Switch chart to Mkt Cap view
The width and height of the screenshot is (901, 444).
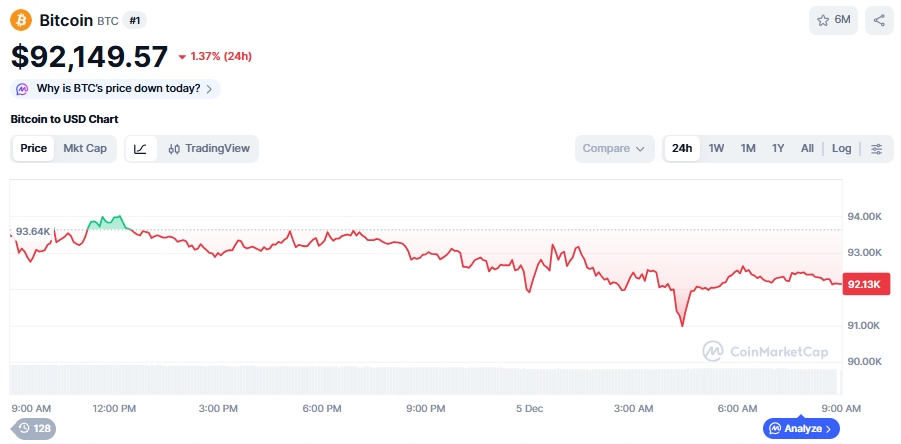(85, 149)
